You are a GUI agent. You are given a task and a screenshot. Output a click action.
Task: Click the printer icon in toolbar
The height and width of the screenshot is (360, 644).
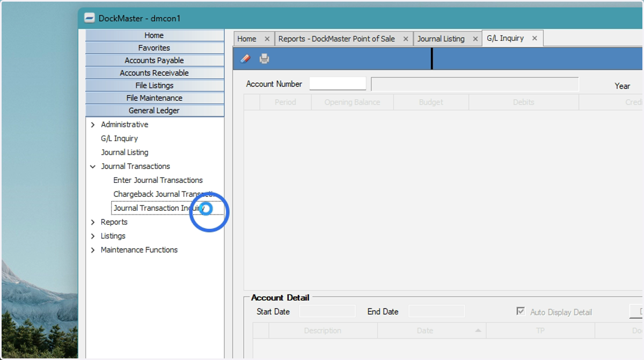(264, 58)
